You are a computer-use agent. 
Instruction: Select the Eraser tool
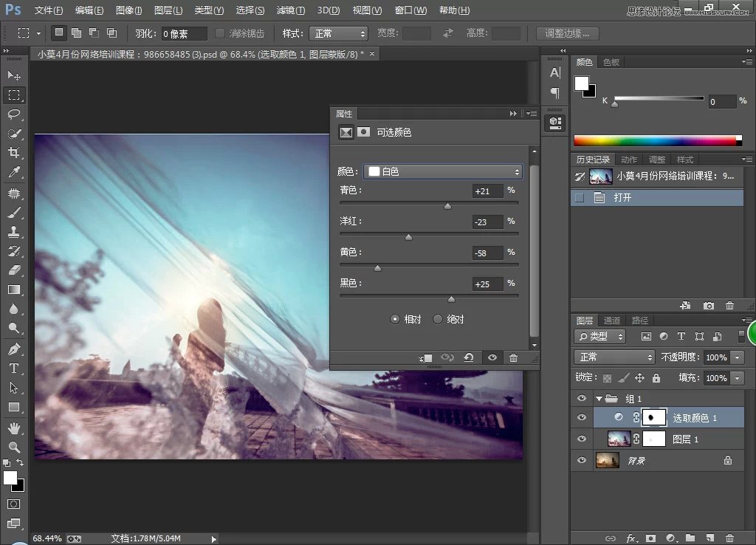(x=14, y=270)
